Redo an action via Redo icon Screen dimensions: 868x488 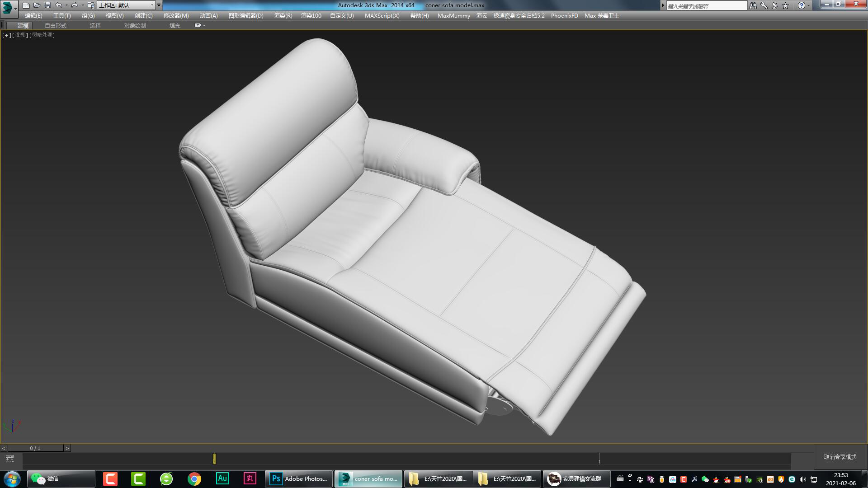(75, 5)
